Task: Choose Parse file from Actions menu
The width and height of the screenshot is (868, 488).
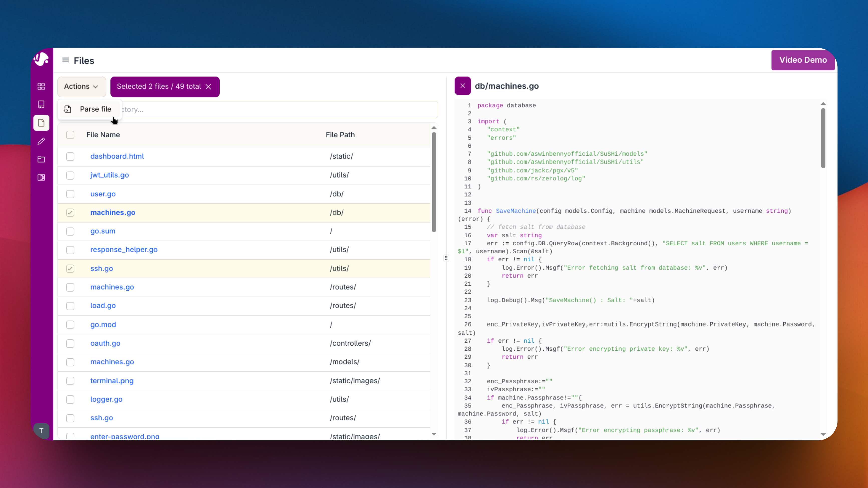Action: tap(90, 109)
